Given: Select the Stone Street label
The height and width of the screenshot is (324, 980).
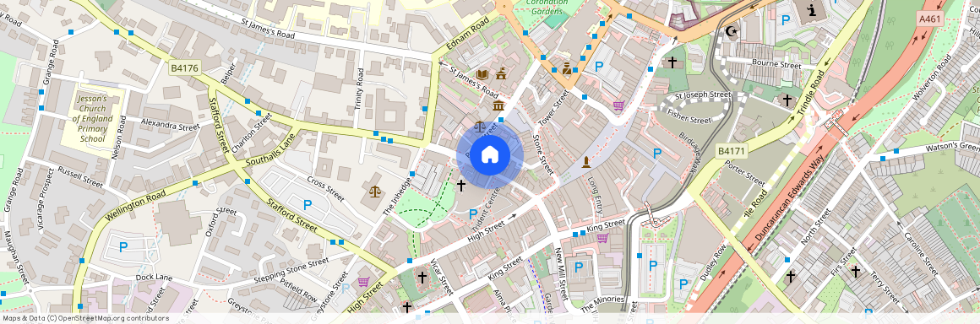Looking at the screenshot, I should (543, 154).
